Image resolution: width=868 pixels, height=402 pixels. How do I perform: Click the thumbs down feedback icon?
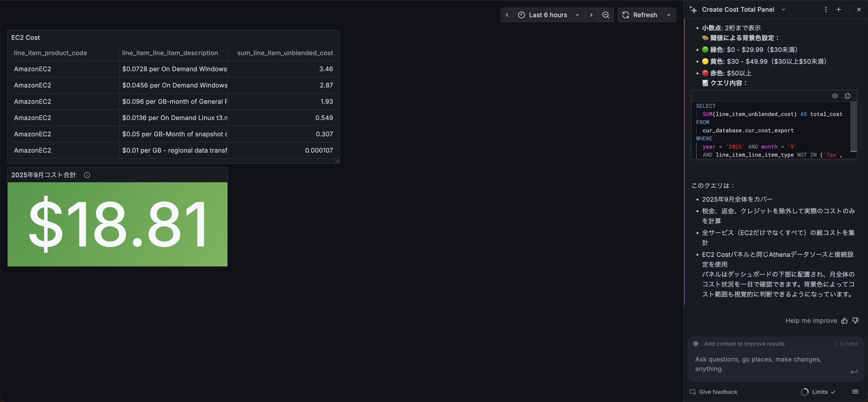tap(856, 320)
